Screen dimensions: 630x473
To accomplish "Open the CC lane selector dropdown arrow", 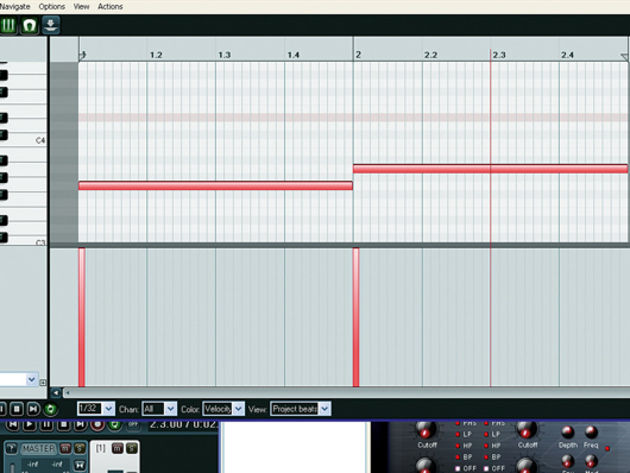I will (x=31, y=379).
